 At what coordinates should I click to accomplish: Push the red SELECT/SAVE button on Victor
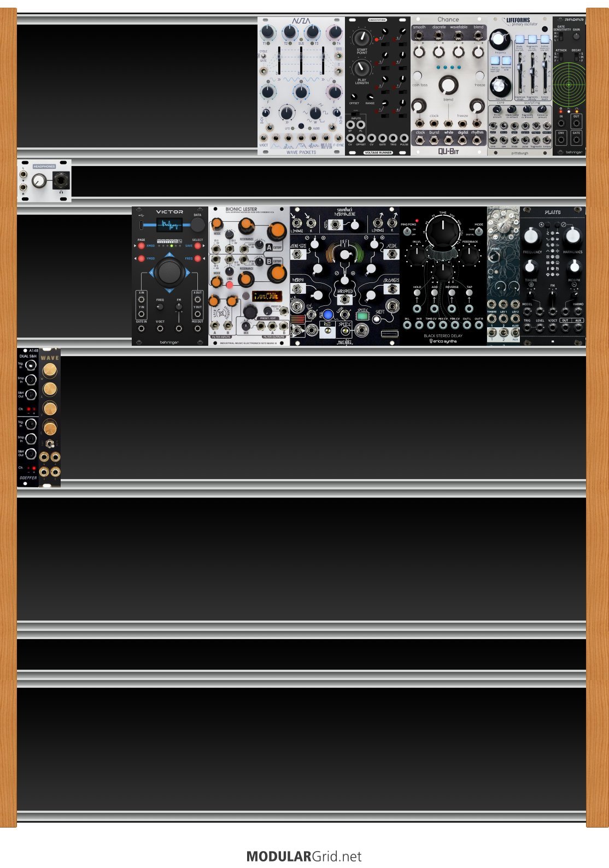click(197, 246)
